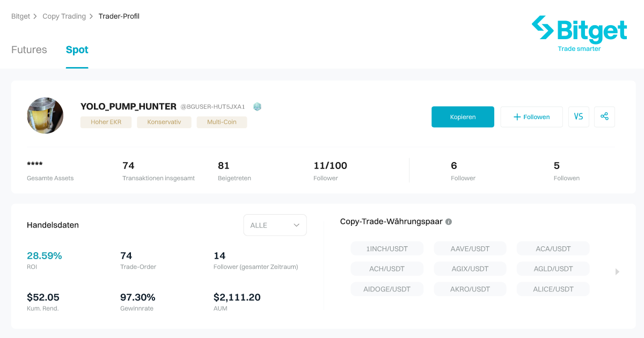
Task: Click the 11/100 Follower count
Action: (330, 166)
